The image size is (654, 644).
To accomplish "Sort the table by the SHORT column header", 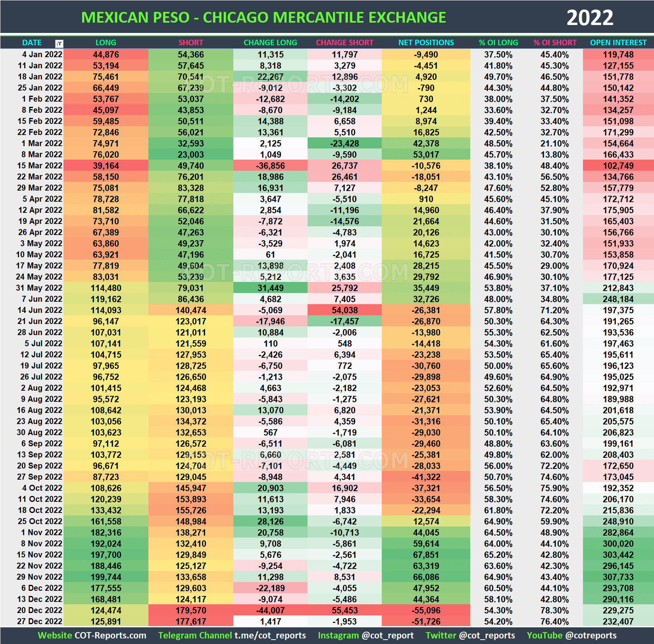I will (x=190, y=42).
